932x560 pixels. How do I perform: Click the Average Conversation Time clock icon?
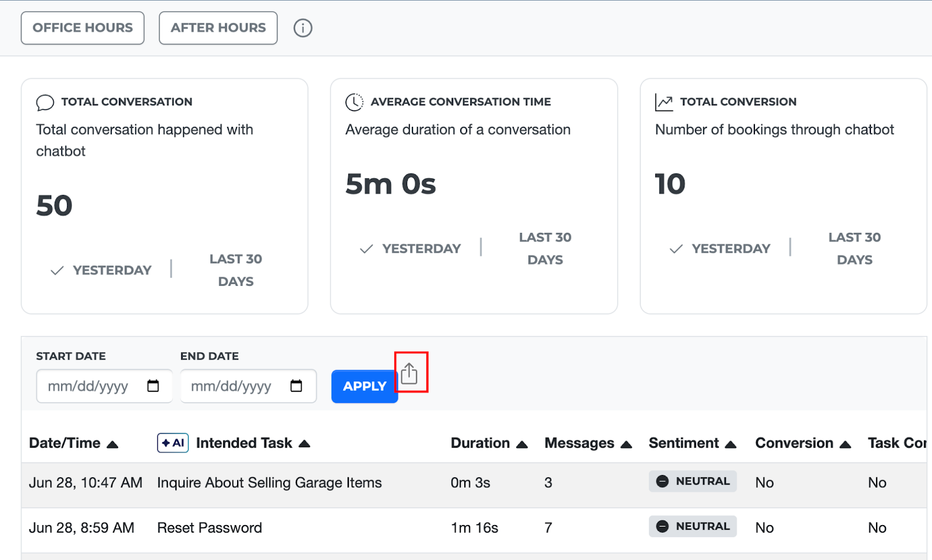354,102
